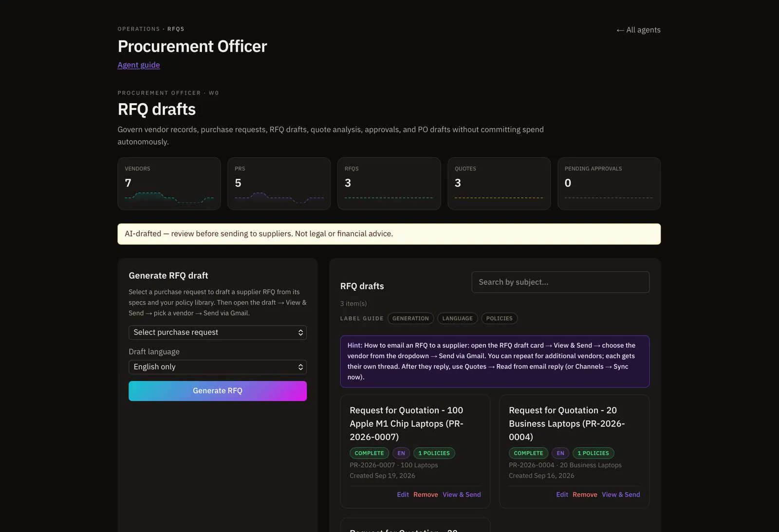The image size is (779, 532).
Task: Click the Procurement Officer page heading
Action: pos(192,46)
